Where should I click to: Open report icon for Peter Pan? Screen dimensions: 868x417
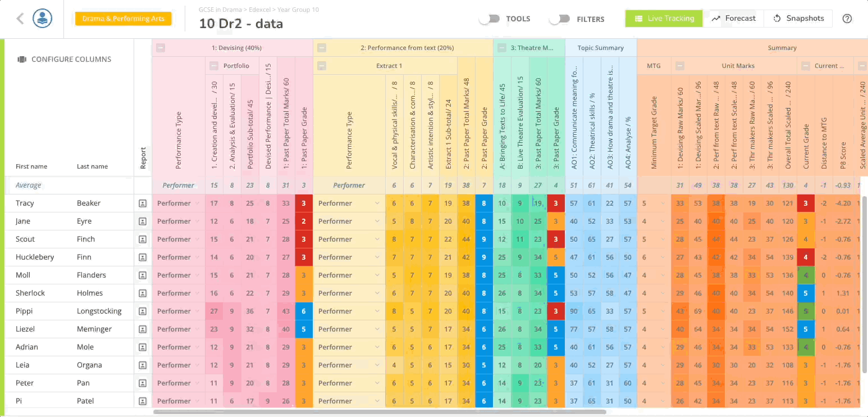pyautogui.click(x=143, y=383)
